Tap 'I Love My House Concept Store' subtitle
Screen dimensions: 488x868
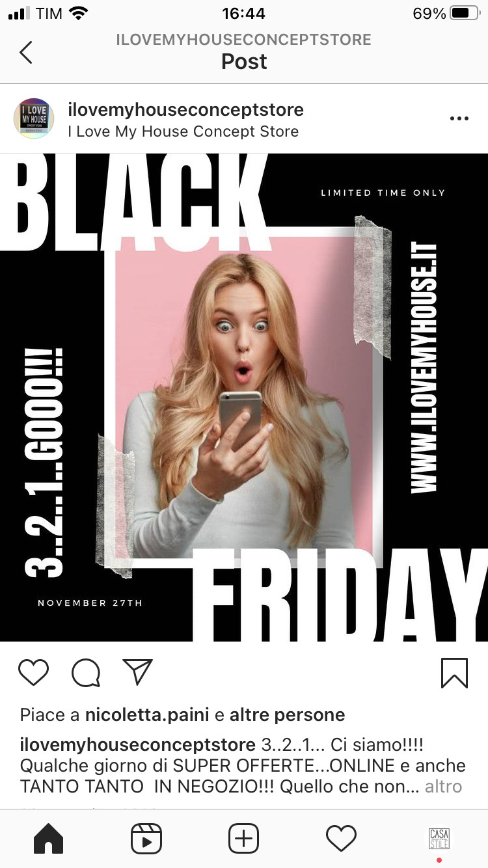click(x=183, y=131)
